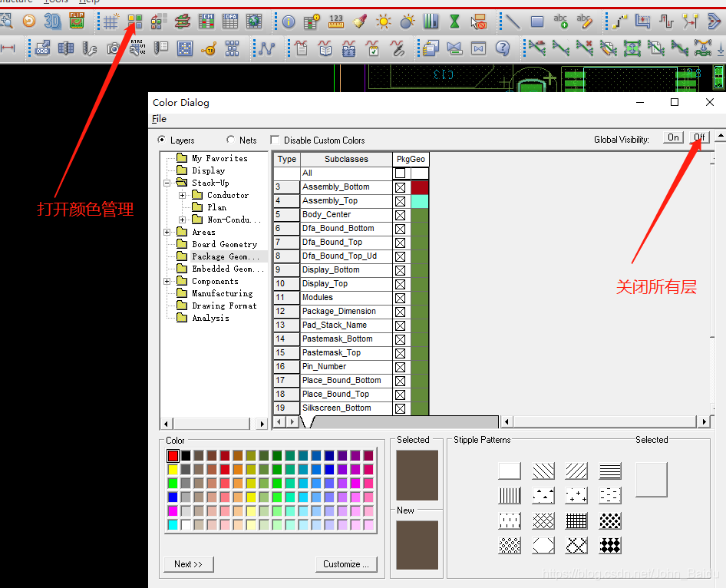Click the cross-section stack layers icon

pos(183,21)
